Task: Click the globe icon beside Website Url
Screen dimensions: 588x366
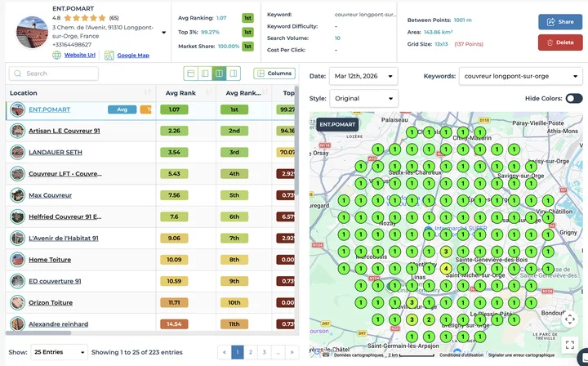Action: click(56, 55)
